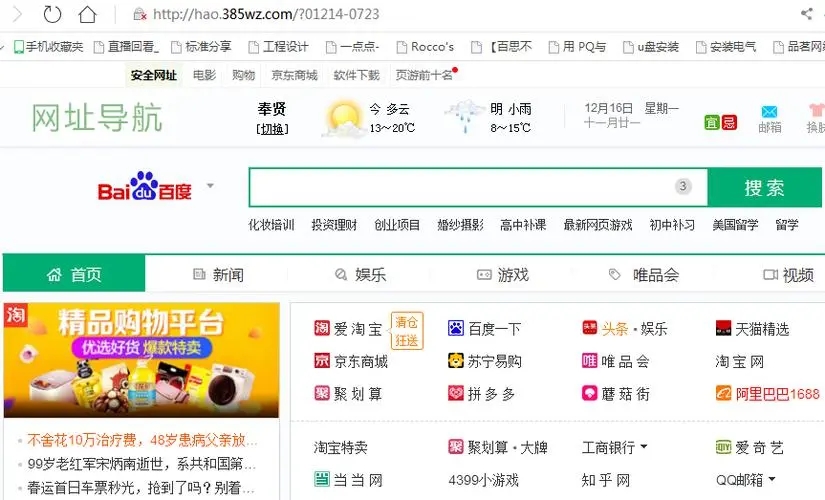Screen dimensions: 825x500
Task: Select the 购物 tab
Action: pyautogui.click(x=243, y=75)
